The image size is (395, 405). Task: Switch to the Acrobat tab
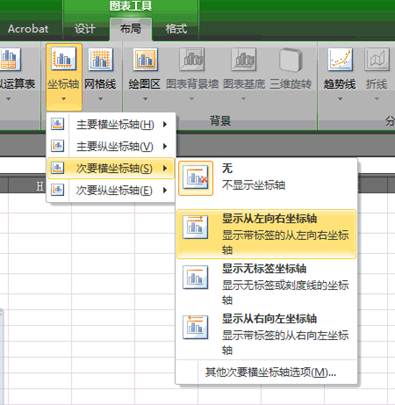pyautogui.click(x=28, y=29)
